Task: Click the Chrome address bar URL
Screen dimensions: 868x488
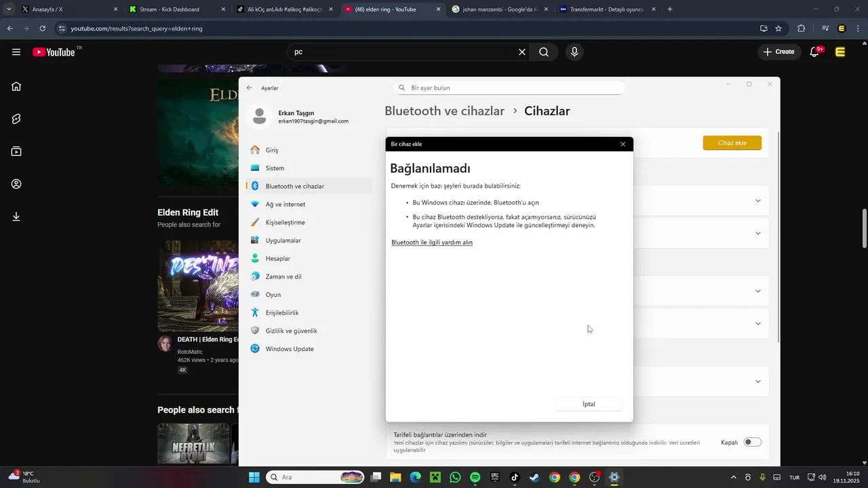Action: (x=137, y=28)
